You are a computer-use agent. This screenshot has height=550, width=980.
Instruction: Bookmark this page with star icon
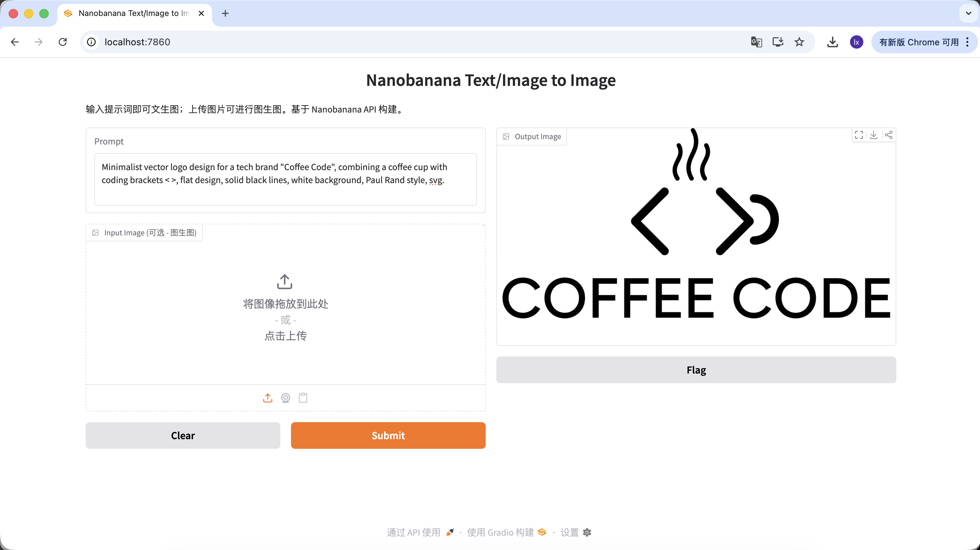(799, 42)
